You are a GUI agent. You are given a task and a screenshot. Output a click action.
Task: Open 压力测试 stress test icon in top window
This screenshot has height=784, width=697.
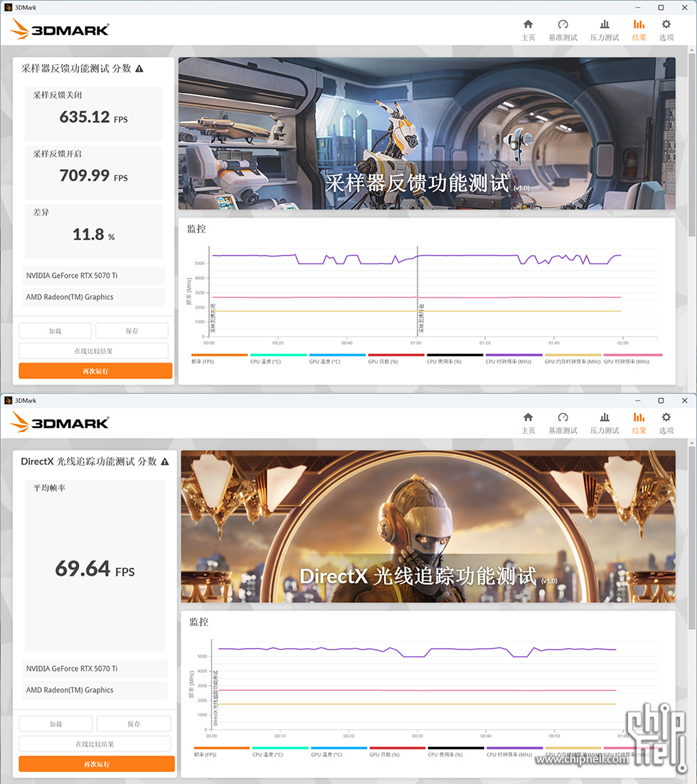605,30
